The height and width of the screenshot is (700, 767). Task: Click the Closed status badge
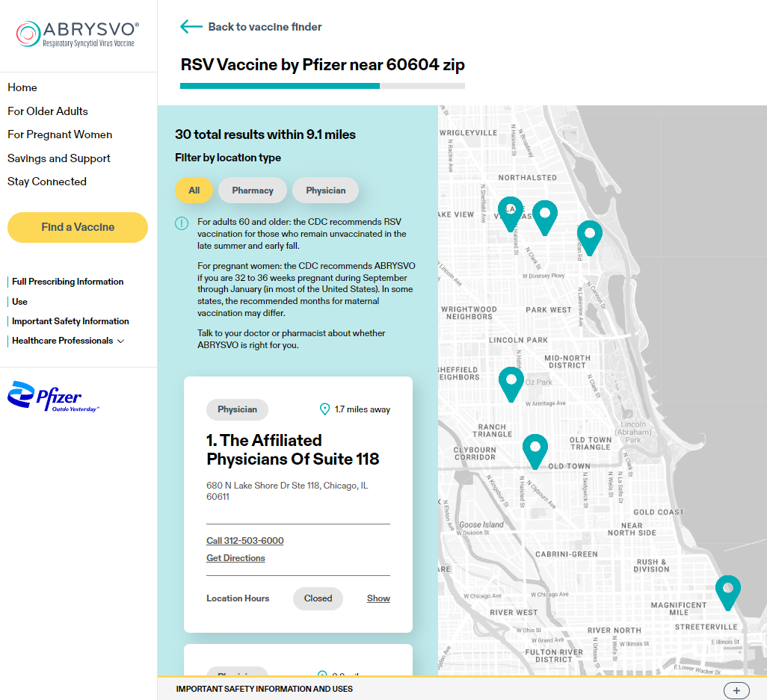(318, 598)
